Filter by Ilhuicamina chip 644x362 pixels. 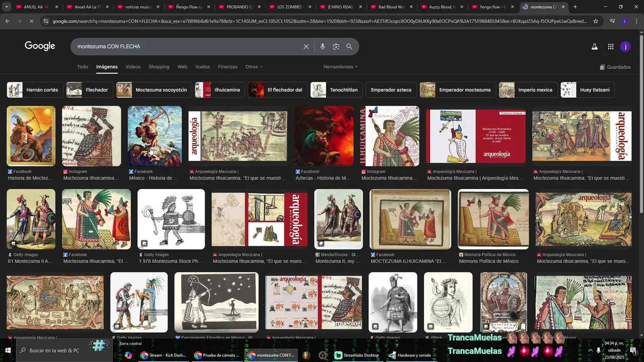[x=220, y=90]
